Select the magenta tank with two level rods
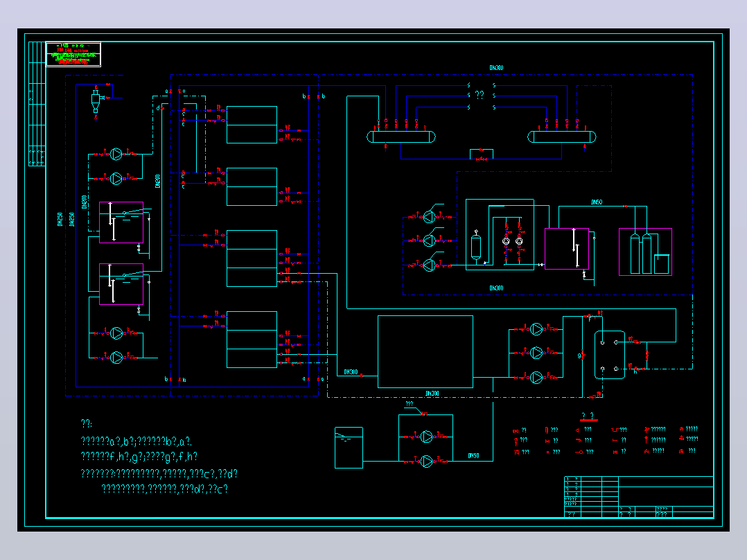This screenshot has height=560, width=747. (x=567, y=249)
